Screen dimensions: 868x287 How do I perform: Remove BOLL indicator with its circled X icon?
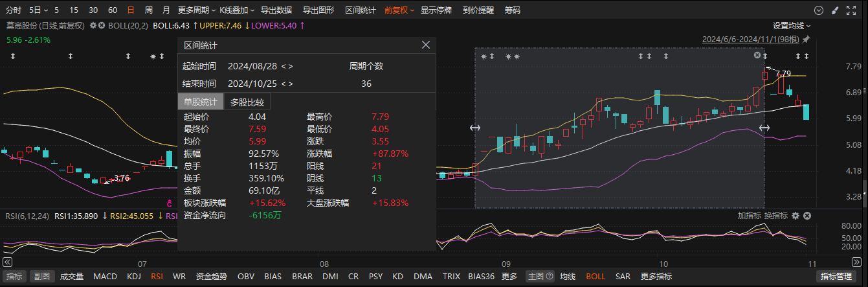coord(102,25)
